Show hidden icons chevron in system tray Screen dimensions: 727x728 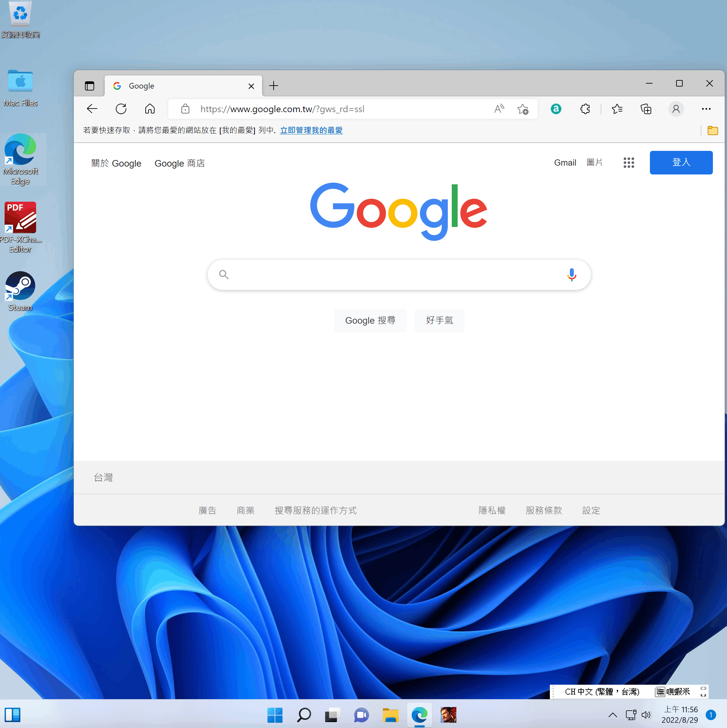613,715
